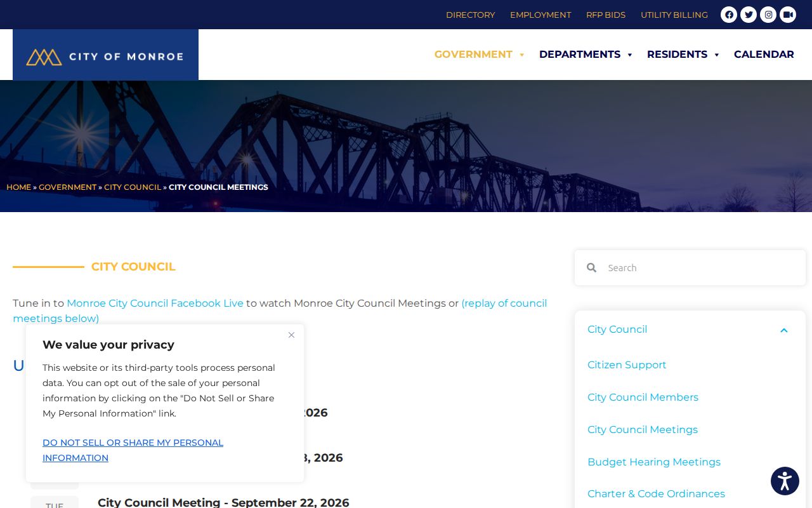Viewport: 812px width, 508px height.
Task: Open Budget Hearing Meetings in sidebar
Action: pyautogui.click(x=654, y=462)
